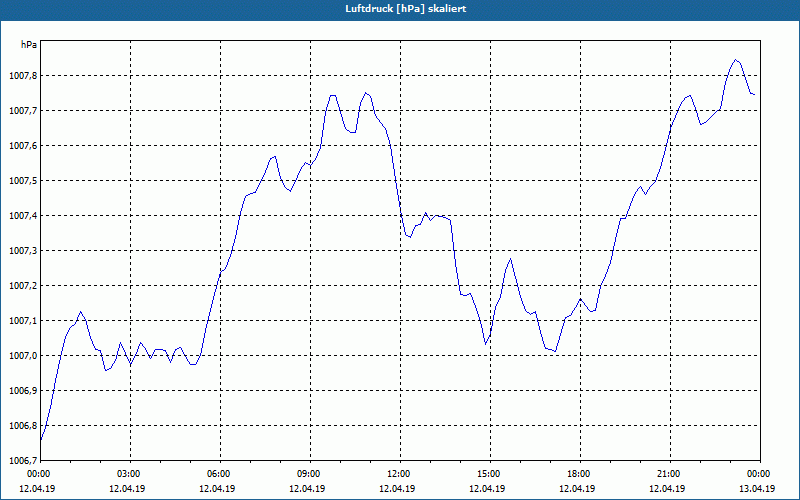Click the 1007,4 y-axis label
The height and width of the screenshot is (500, 800).
[22, 216]
